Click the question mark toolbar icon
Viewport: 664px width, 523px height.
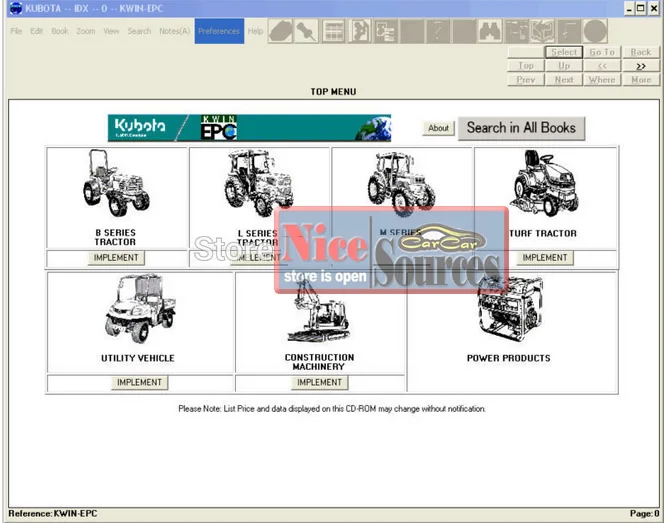pyautogui.click(x=438, y=31)
